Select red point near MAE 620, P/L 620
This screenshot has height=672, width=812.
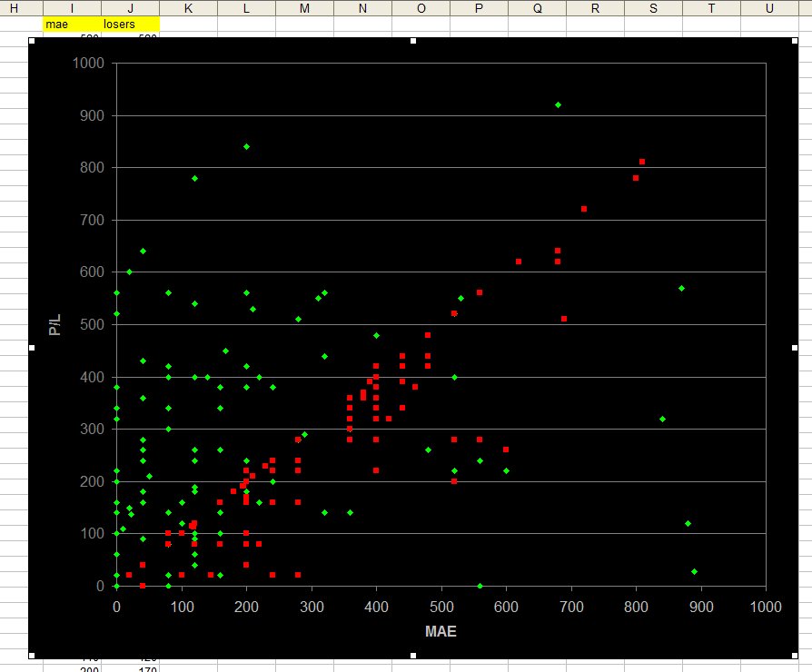[519, 262]
